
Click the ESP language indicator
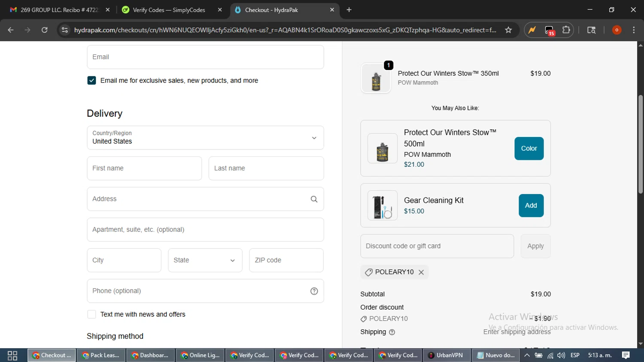[x=575, y=355]
